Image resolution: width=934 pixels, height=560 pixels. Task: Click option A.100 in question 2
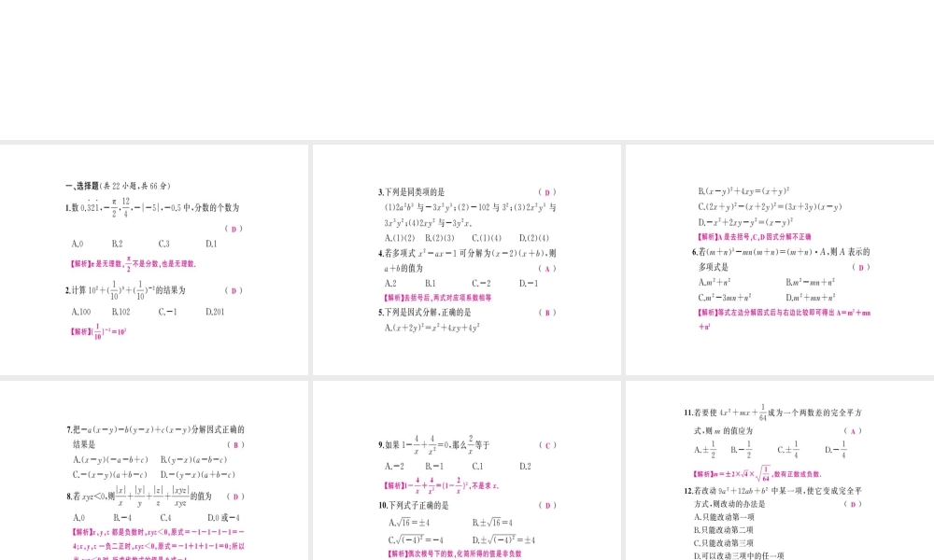(x=80, y=312)
